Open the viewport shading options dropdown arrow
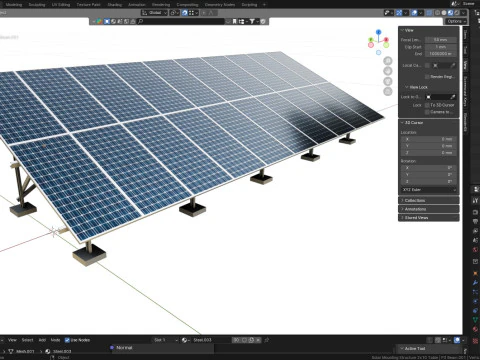This screenshot has width=480, height=360. [x=464, y=13]
